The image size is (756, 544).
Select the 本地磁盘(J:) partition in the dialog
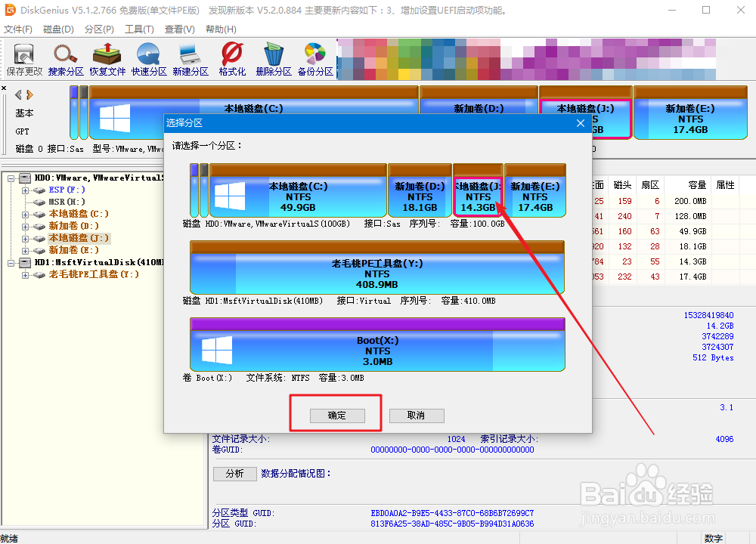478,191
